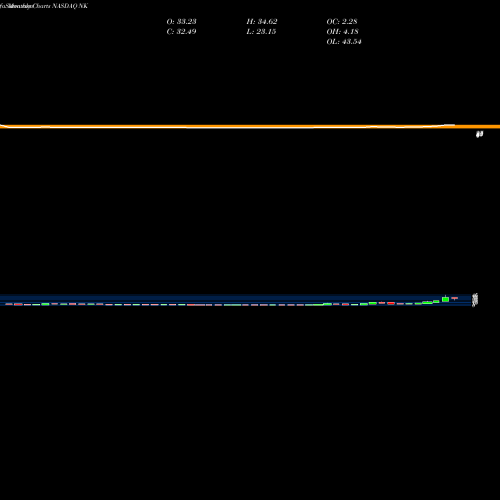The image size is (500, 500).
Task: Click the OH: 4.18 reading
Action: point(342,32)
